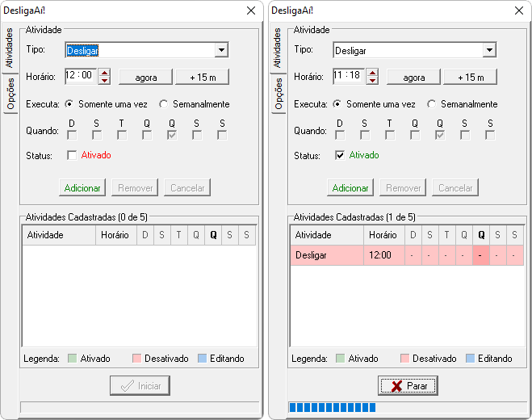Image resolution: width=532 pixels, height=420 pixels.
Task: Click pink Desativado legend swatch in left window
Action: click(x=136, y=358)
